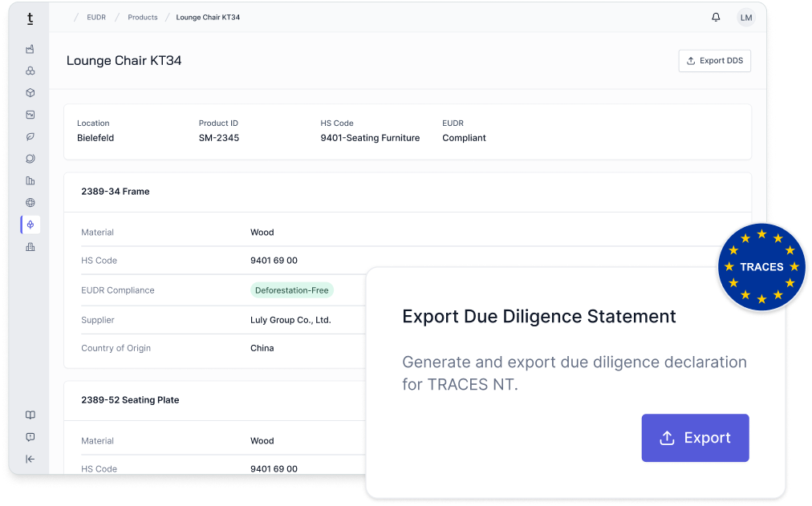This screenshot has height=506, width=812.
Task: Navigate to EUDR via breadcrumb
Action: (x=95, y=17)
